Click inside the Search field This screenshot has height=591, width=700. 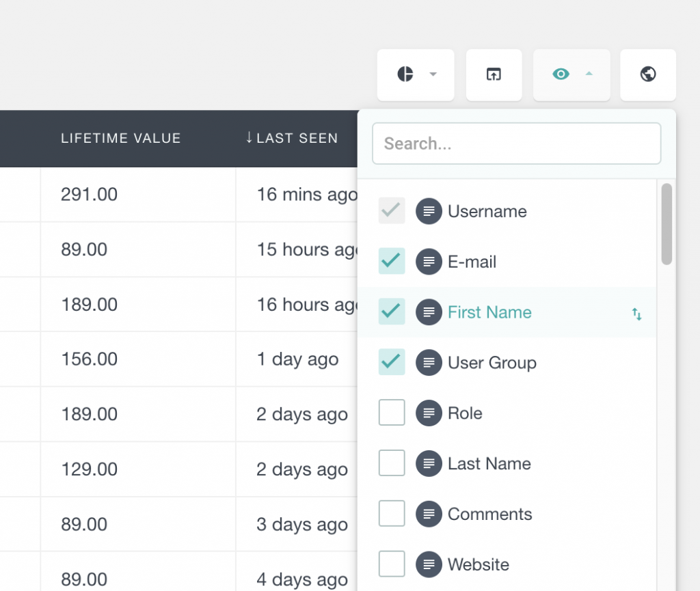[516, 143]
